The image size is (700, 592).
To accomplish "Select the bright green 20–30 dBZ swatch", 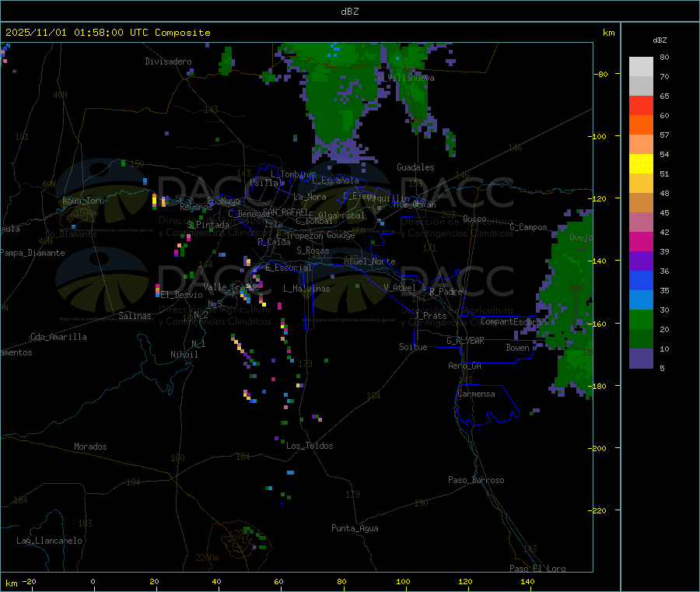I will coord(641,320).
